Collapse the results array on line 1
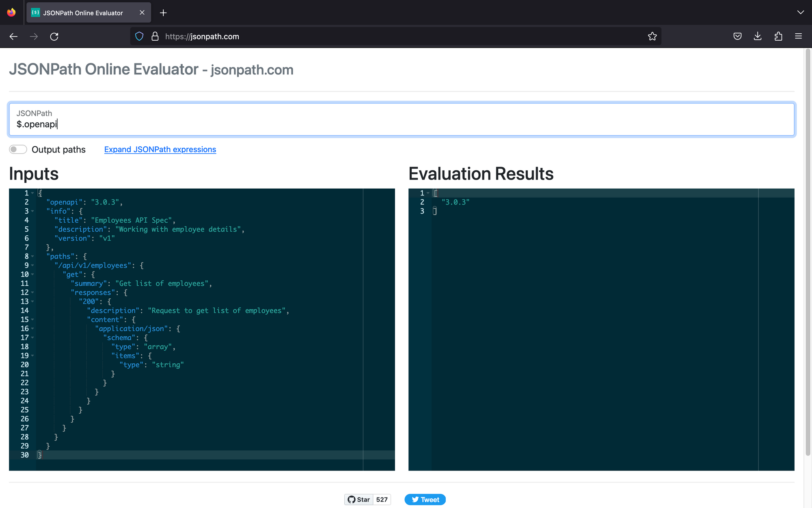 (428, 193)
